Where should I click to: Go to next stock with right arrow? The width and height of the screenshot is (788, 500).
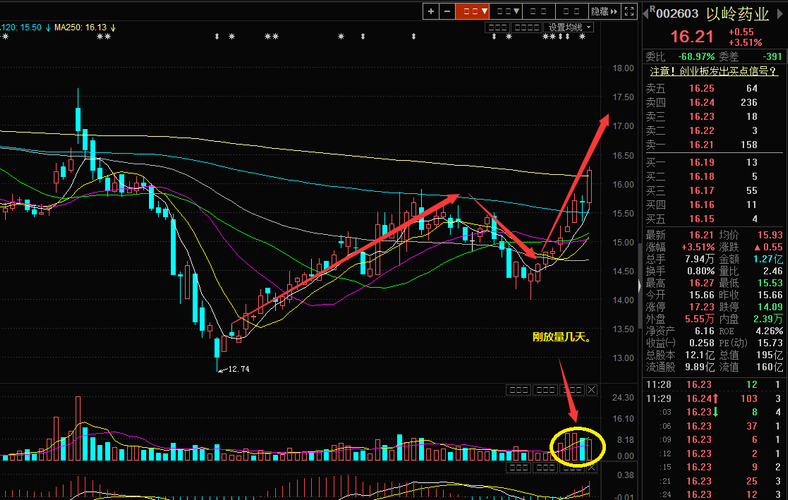pyautogui.click(x=780, y=14)
